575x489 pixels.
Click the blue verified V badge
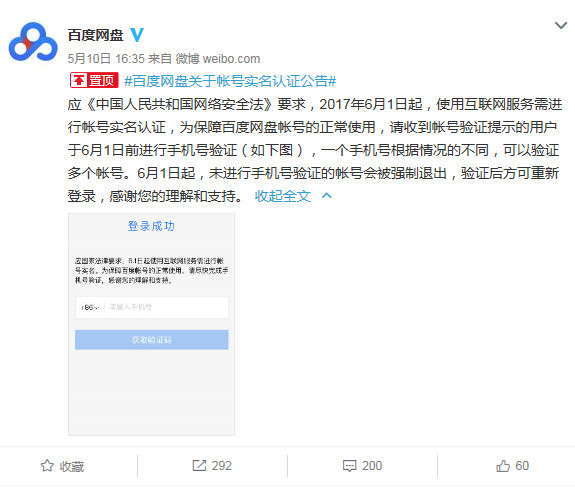(137, 35)
